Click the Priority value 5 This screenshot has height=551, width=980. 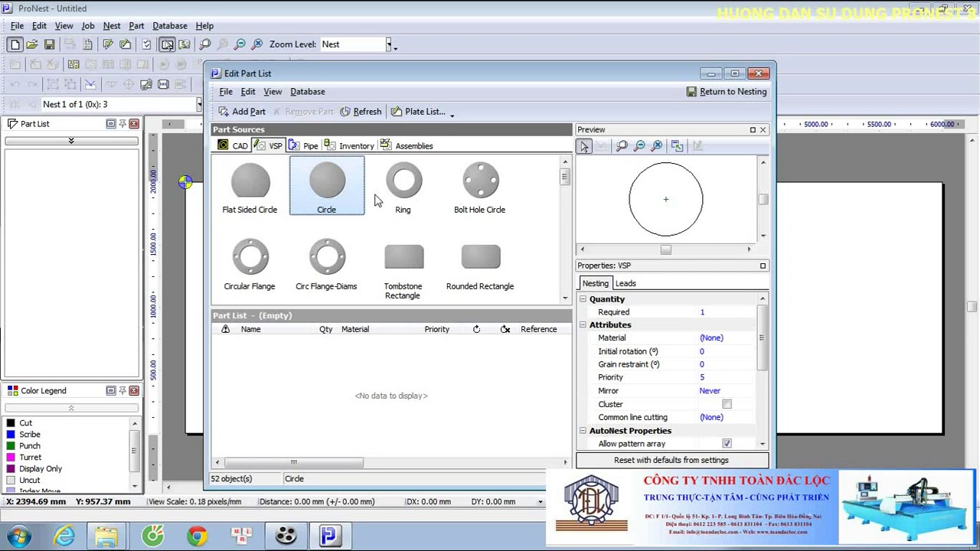702,377
